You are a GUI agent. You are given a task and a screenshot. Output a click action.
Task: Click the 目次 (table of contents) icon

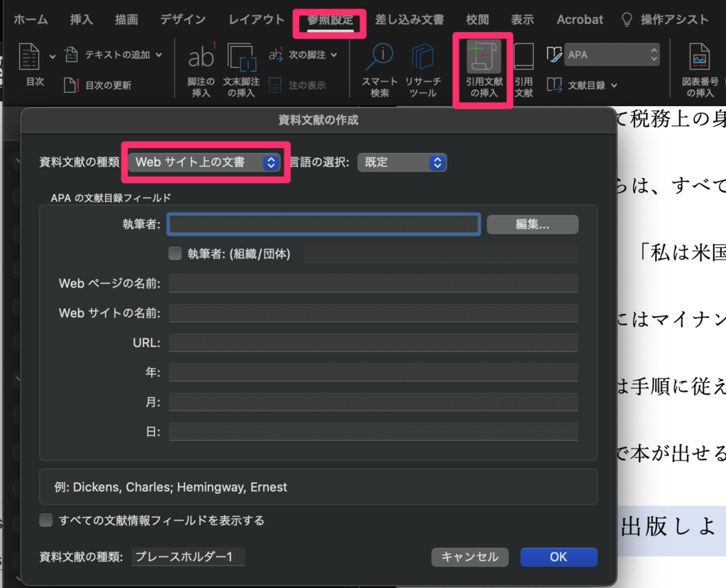click(x=29, y=58)
